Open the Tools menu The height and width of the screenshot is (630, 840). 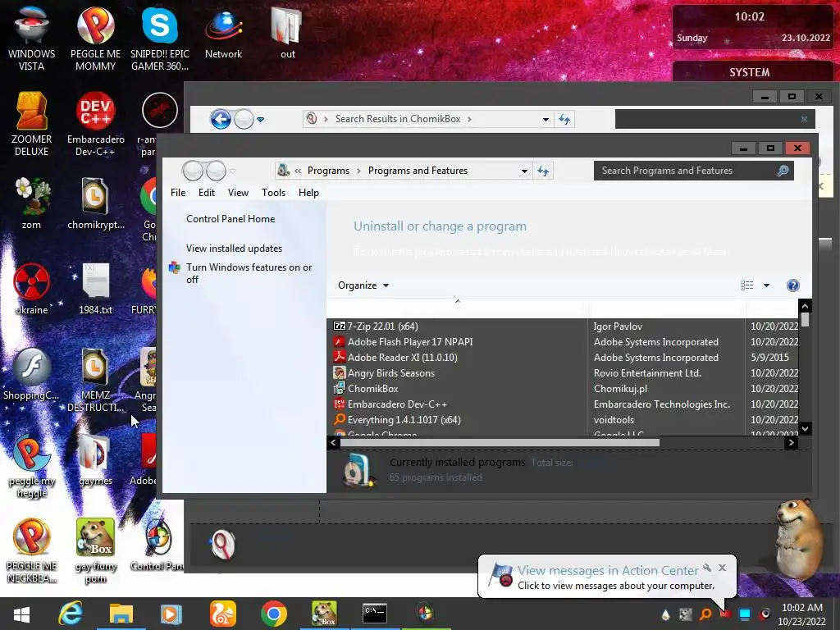point(273,192)
